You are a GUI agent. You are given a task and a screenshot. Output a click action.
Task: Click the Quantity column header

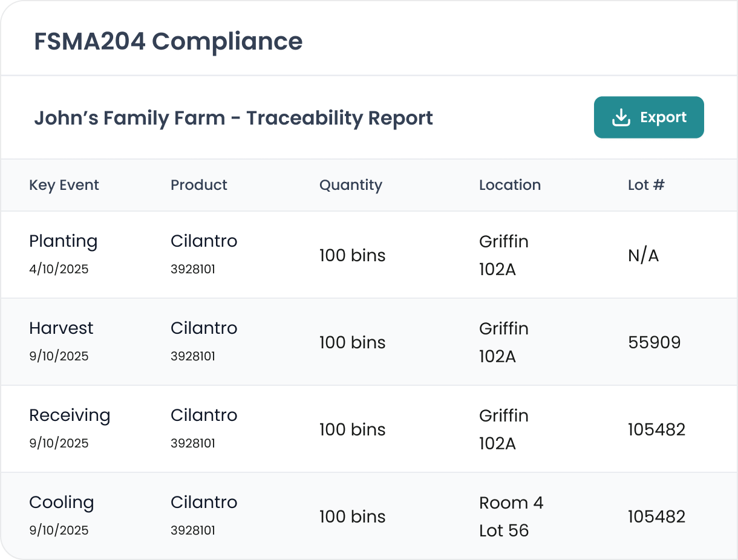click(x=351, y=185)
